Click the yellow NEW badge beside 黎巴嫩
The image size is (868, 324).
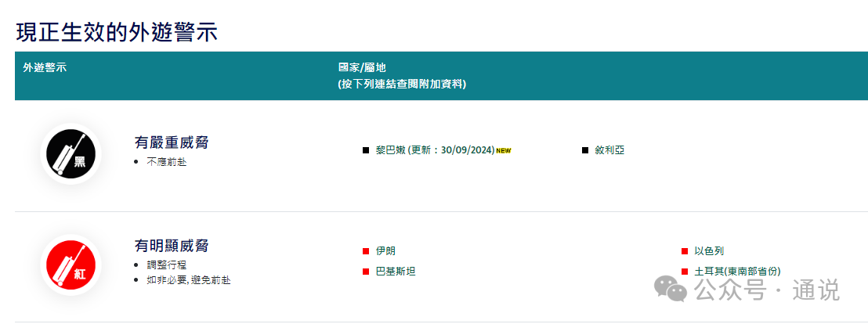pos(504,150)
